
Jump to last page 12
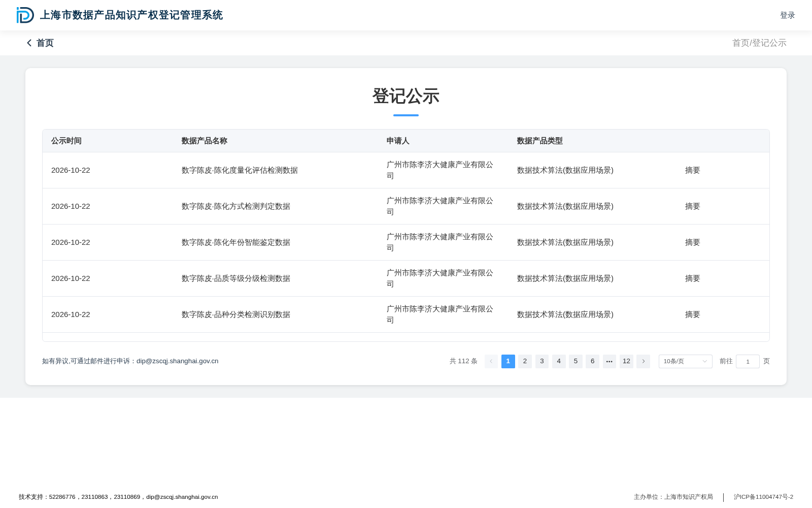(x=626, y=361)
